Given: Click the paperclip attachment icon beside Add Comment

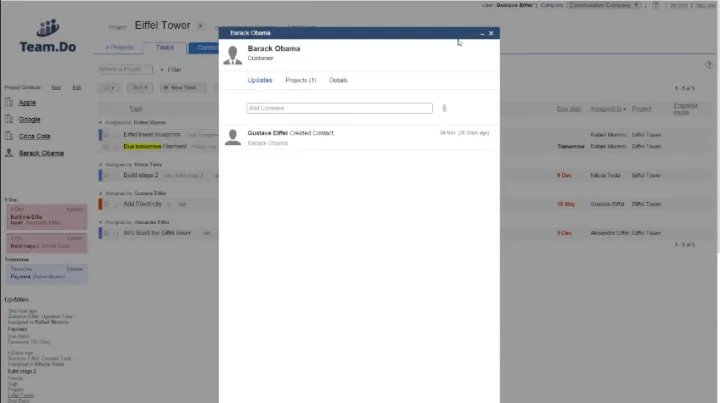Looking at the screenshot, I should [444, 108].
